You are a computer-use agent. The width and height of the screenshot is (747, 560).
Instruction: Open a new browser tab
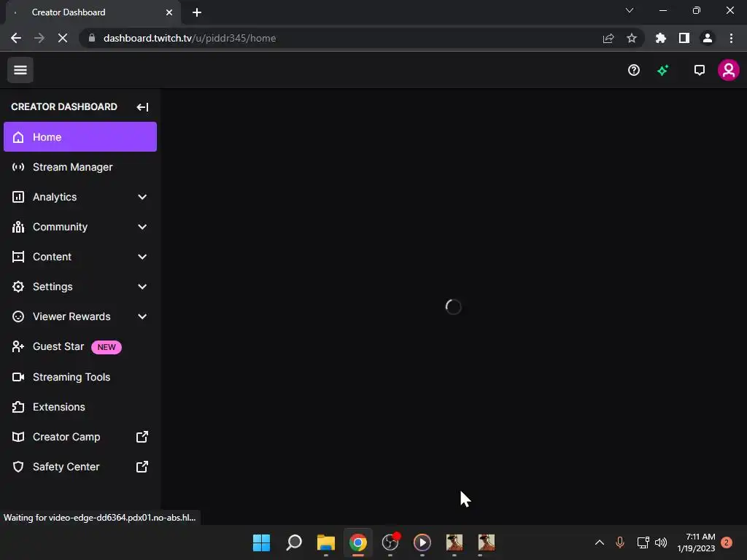click(x=197, y=12)
